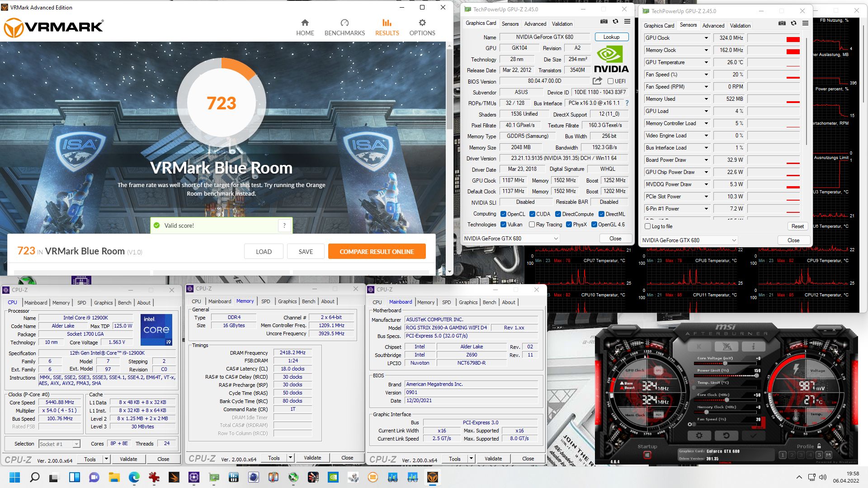Toggle Ray Tracing checkbox
This screenshot has width=868, height=488.
tap(532, 225)
